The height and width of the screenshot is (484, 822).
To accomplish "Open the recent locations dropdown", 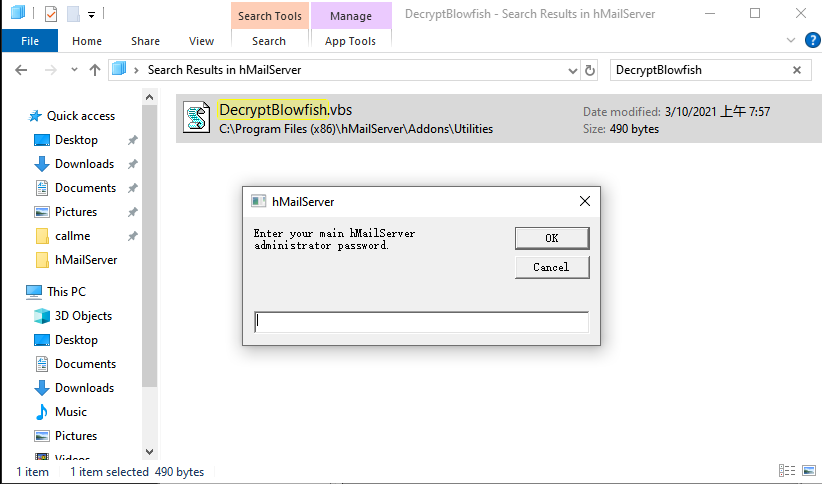I will (x=74, y=70).
